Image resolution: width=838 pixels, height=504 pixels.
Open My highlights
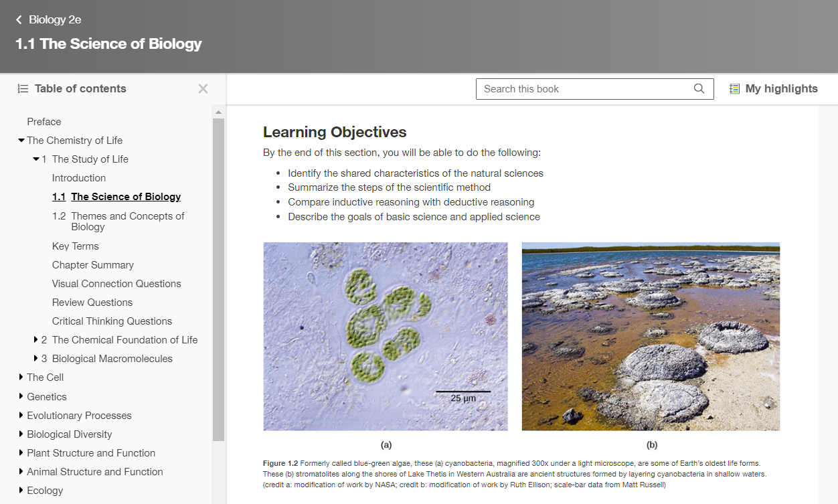pos(774,88)
